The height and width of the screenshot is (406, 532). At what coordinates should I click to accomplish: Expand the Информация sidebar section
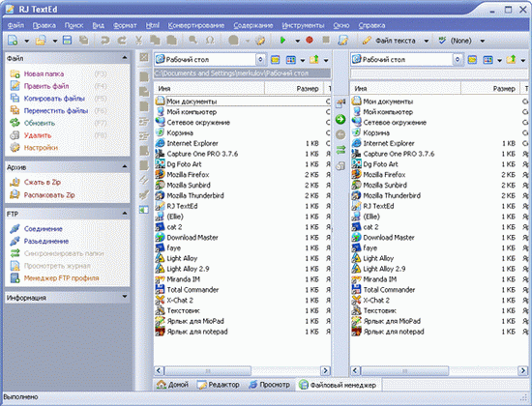[x=125, y=297]
